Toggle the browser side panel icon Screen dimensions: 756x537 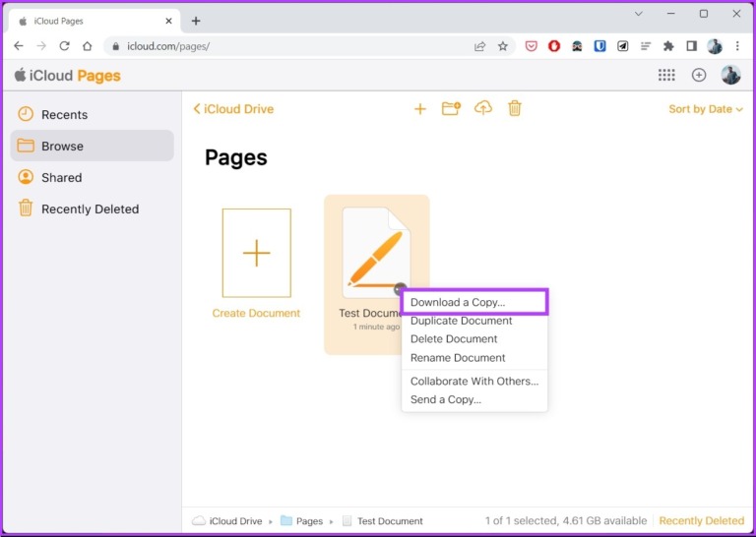(691, 46)
